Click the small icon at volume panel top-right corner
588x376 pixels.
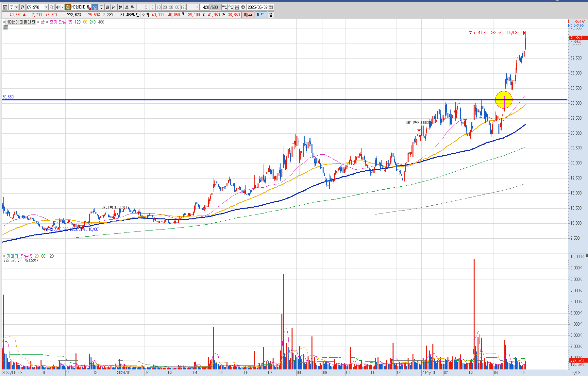tap(586, 255)
